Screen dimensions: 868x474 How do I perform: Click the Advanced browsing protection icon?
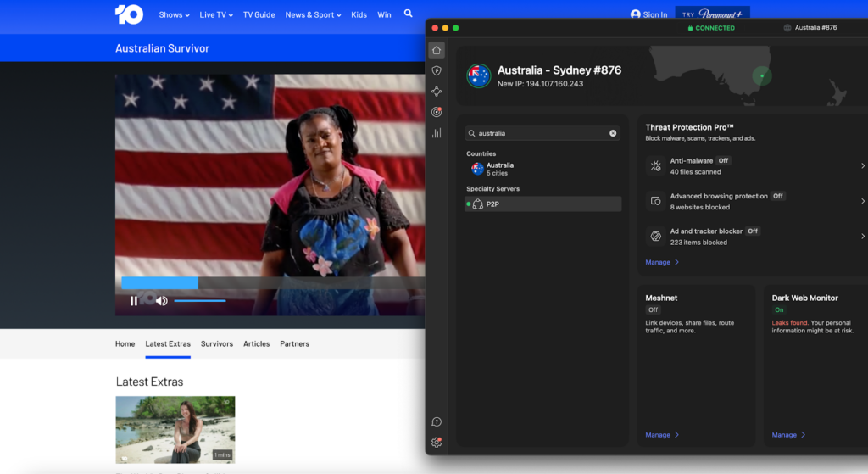click(655, 201)
